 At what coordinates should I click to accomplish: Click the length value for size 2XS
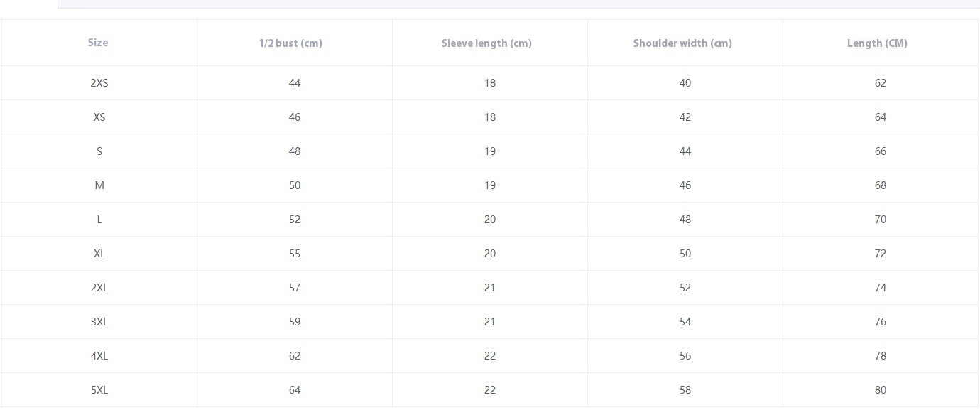click(x=881, y=83)
